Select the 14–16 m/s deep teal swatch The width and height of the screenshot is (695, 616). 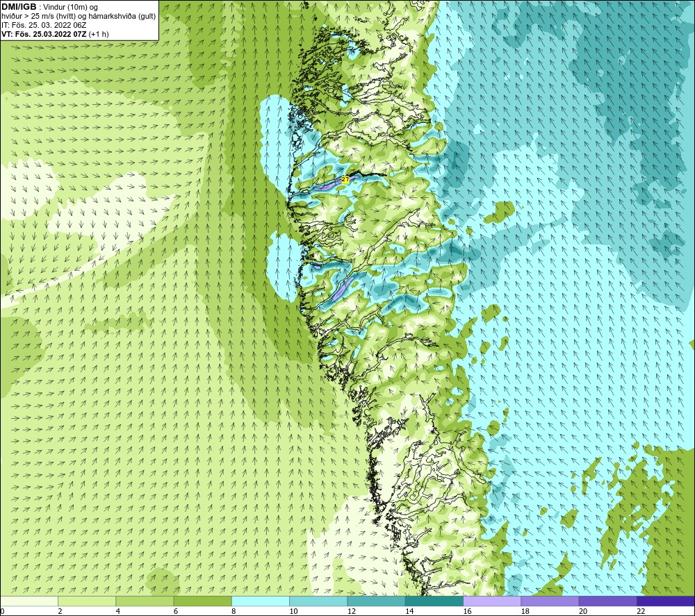point(434,601)
